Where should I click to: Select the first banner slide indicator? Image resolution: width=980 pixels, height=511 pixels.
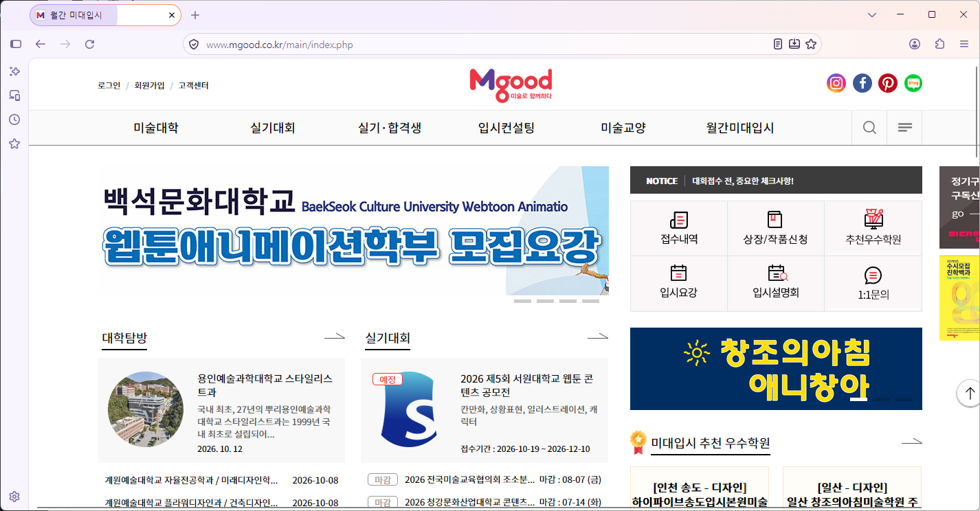tap(522, 302)
